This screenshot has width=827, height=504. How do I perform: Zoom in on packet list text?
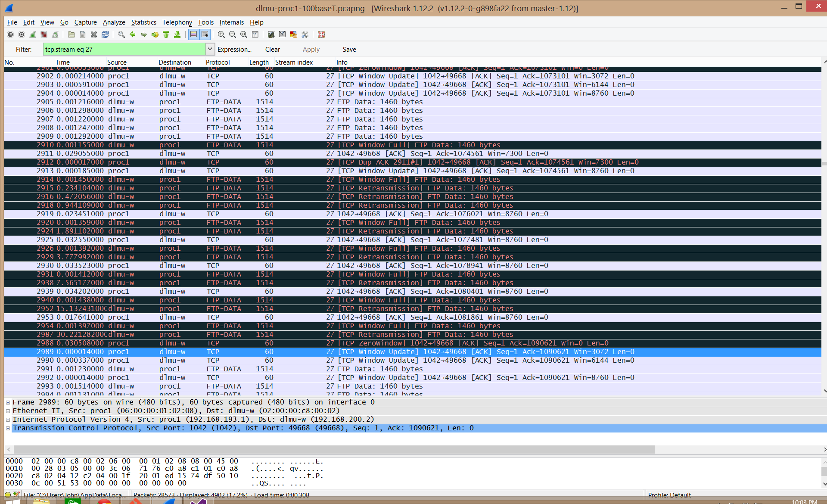click(221, 34)
